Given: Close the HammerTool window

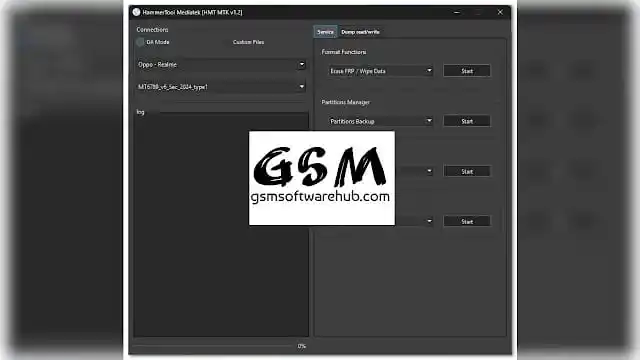Looking at the screenshot, I should tap(500, 12).
